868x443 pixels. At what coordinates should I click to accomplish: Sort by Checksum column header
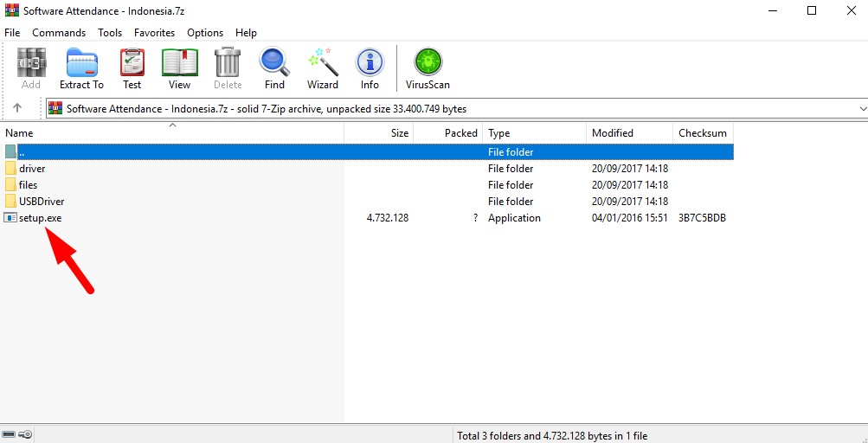704,133
